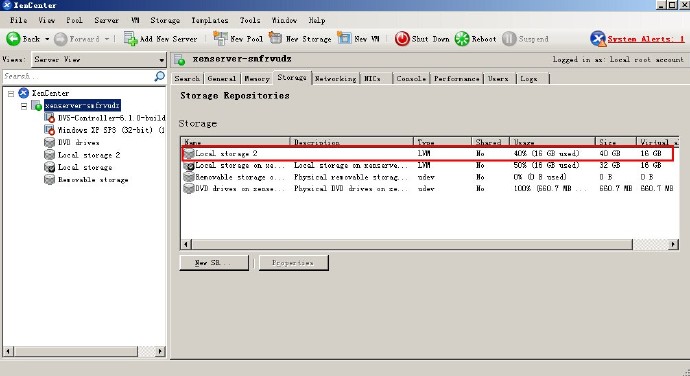Select xenserver-smfrvudz in the tree
This screenshot has height=376, width=690.
tap(82, 105)
